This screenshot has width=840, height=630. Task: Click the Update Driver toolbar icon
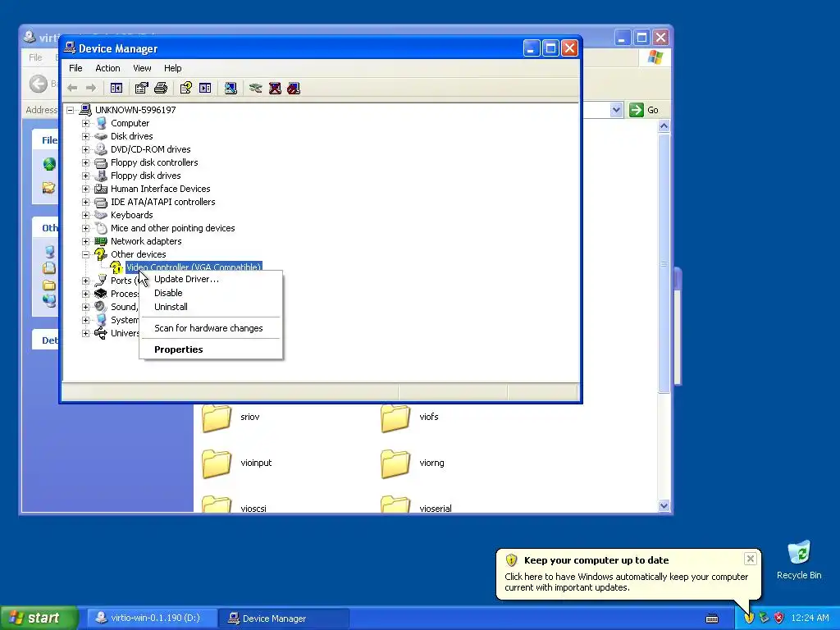click(256, 88)
